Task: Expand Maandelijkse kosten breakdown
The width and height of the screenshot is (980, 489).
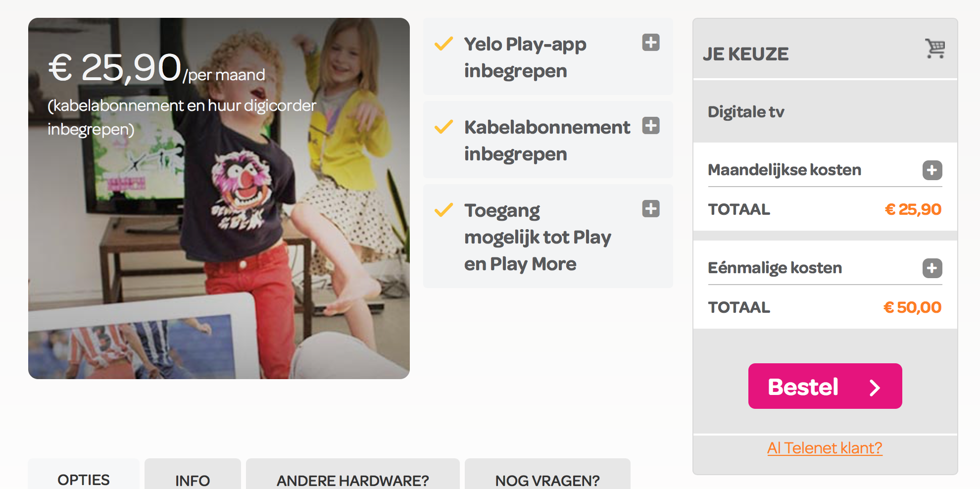Action: click(x=932, y=170)
